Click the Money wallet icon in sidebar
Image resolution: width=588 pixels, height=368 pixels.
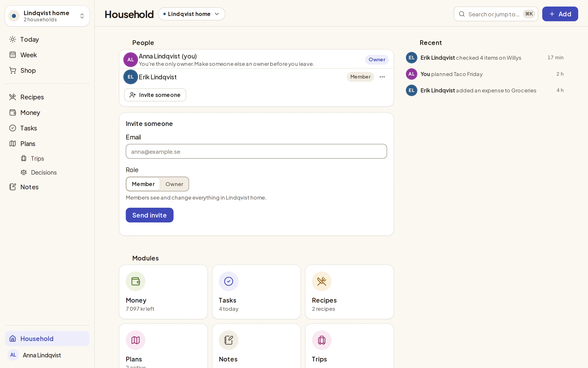(x=13, y=112)
